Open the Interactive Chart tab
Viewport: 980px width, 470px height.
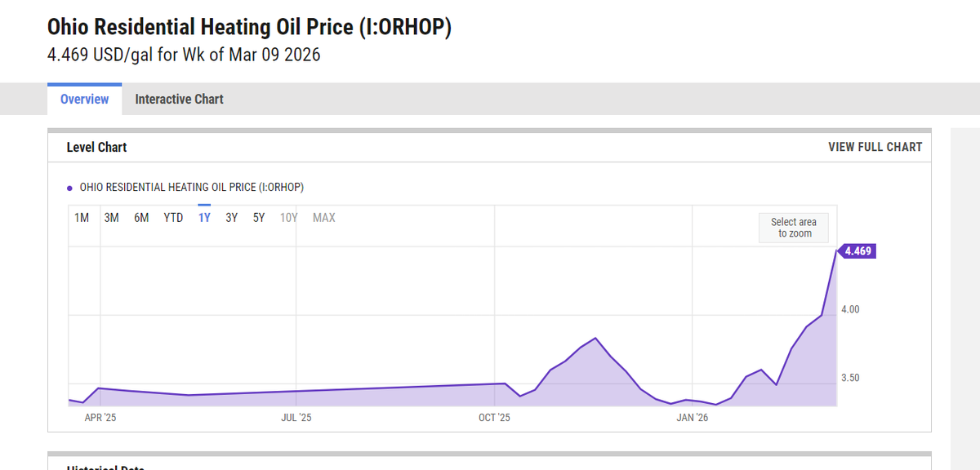point(179,99)
